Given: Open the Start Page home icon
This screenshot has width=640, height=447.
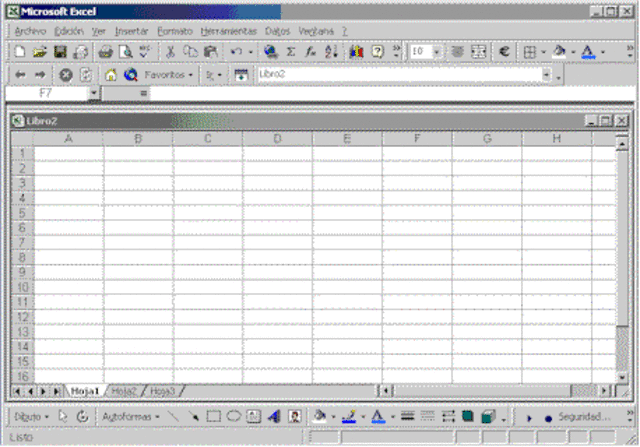Looking at the screenshot, I should click(111, 75).
